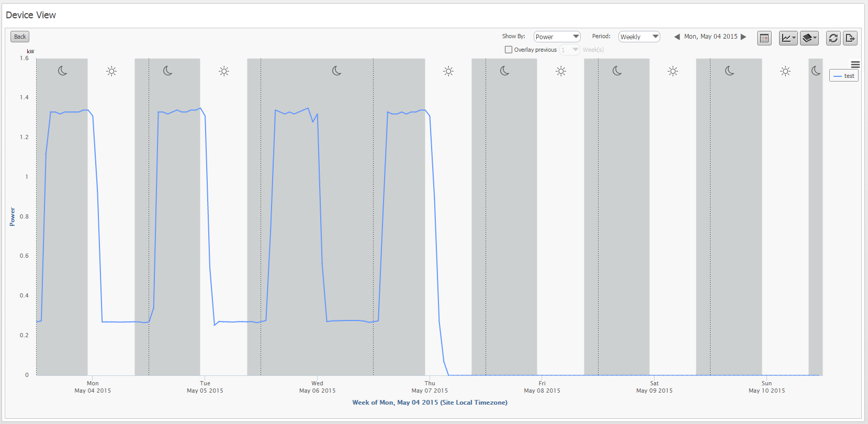The height and width of the screenshot is (424, 868).
Task: Click the vertical Power axis title
Action: [12, 216]
